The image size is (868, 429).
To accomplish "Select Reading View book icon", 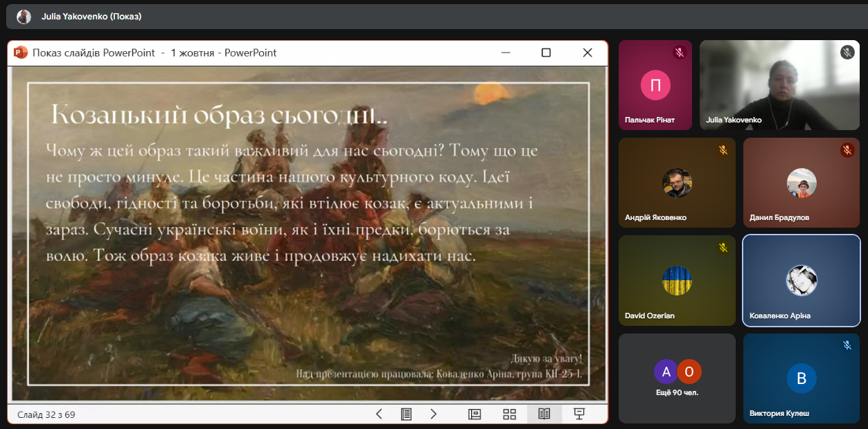I will tap(544, 414).
